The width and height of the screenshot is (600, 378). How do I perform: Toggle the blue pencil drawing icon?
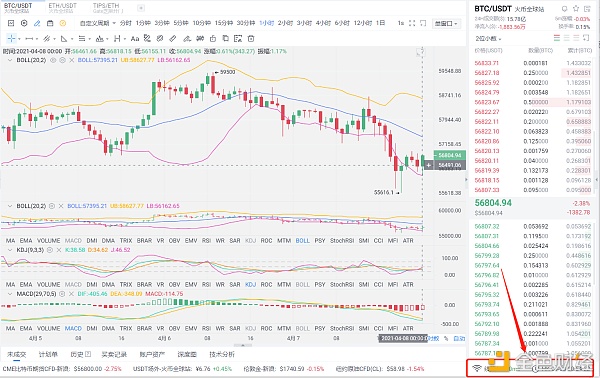tap(37, 23)
